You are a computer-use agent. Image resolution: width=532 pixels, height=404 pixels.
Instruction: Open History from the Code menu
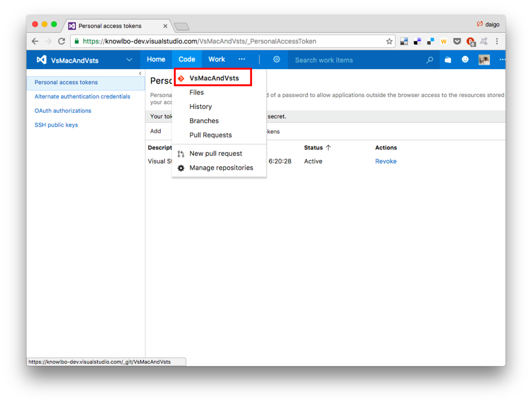pos(201,106)
